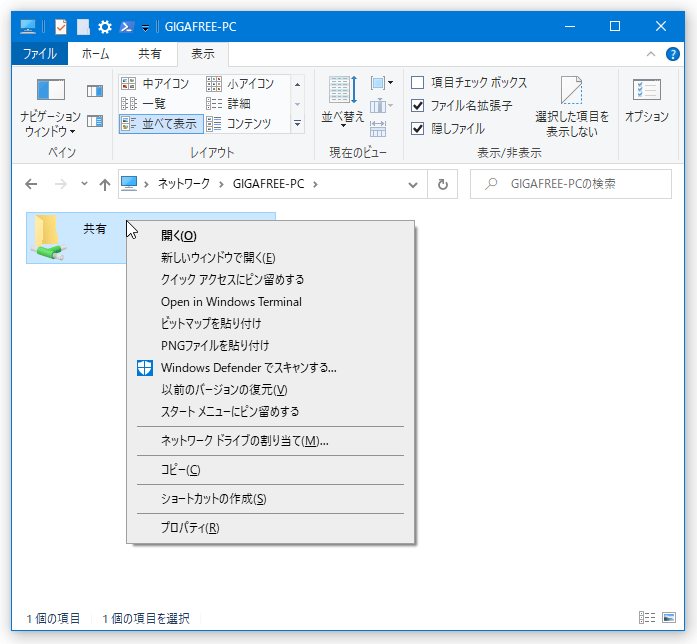
Task: Click the forward arrow navigation button
Action: pyautogui.click(x=60, y=184)
